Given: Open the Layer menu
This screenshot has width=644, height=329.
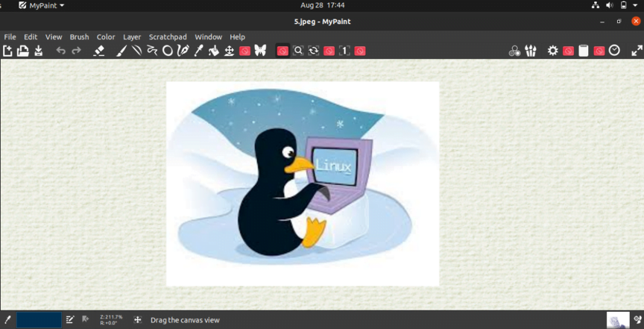Looking at the screenshot, I should (x=132, y=37).
